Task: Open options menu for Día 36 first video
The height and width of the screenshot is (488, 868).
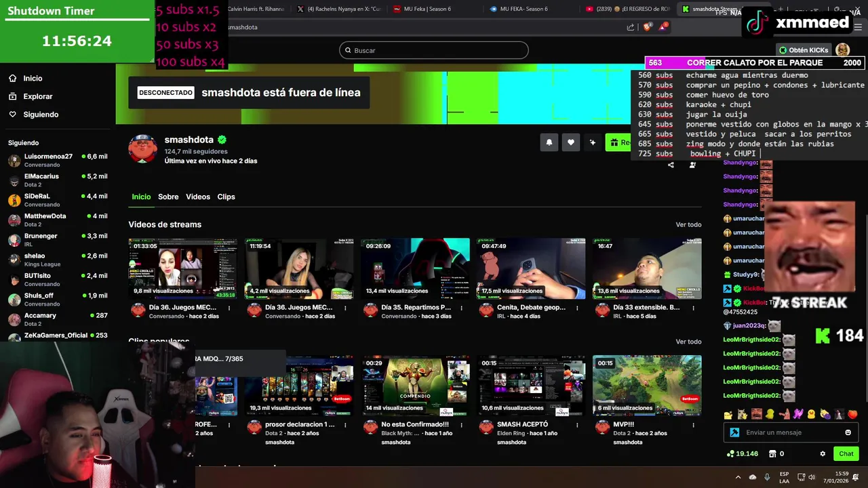Action: 229,308
